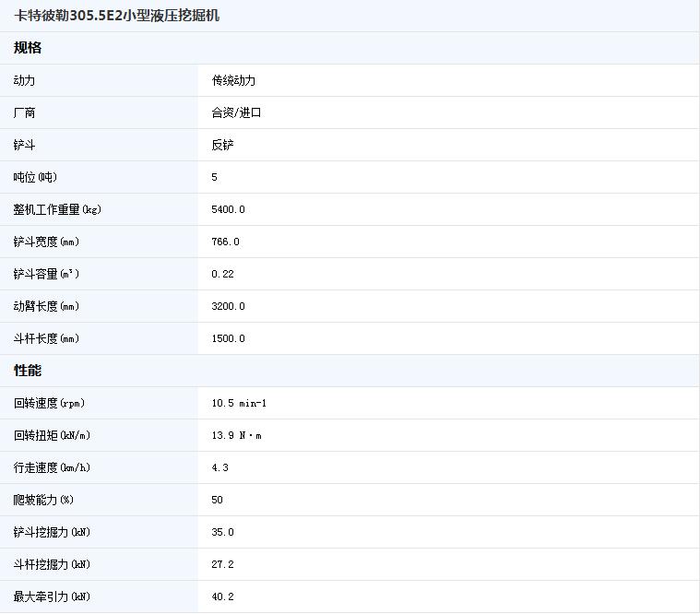700x614 pixels.
Task: Select the 性能 section header
Action: 28,371
